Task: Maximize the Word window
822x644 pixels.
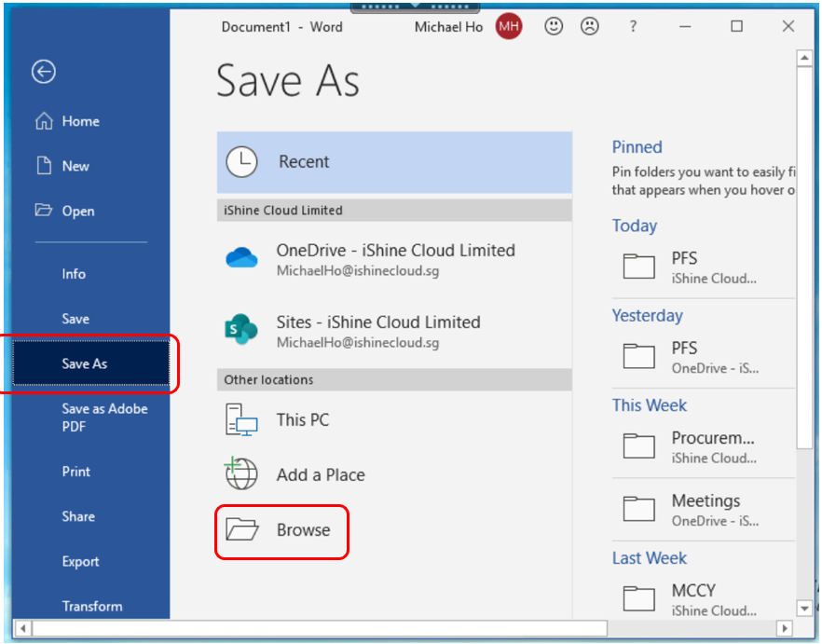Action: [x=736, y=26]
